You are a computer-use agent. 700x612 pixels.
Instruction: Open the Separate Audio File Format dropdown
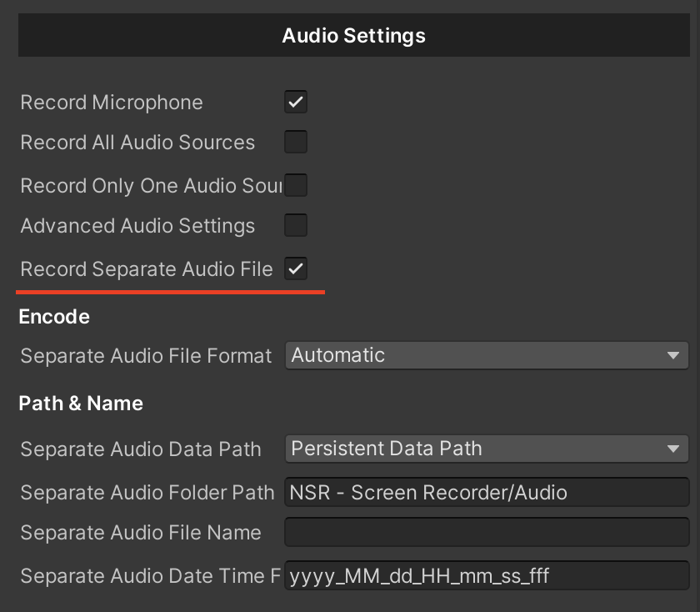click(x=487, y=355)
